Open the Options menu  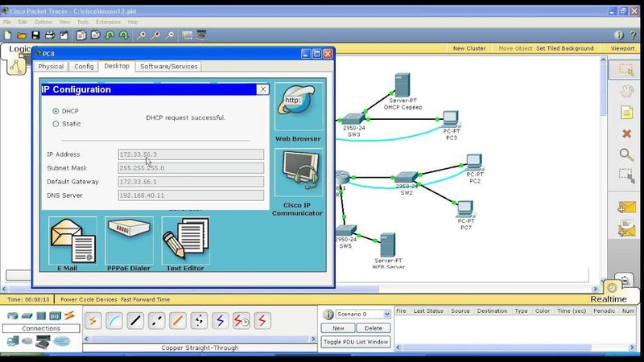click(x=43, y=23)
